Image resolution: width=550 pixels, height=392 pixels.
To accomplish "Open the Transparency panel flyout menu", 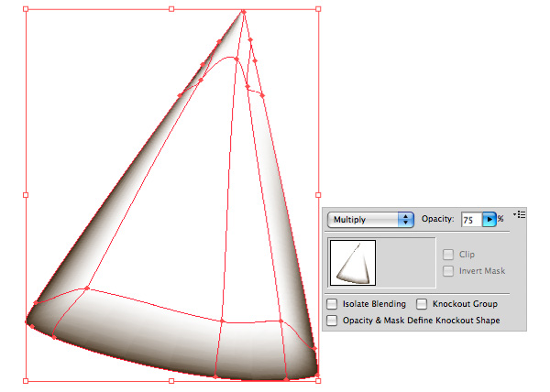I will tap(519, 214).
